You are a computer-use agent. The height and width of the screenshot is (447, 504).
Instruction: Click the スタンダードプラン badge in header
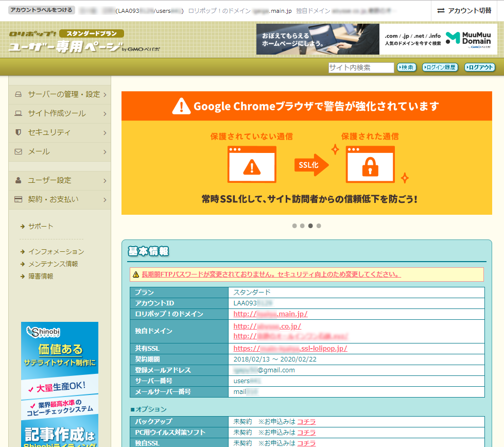[92, 33]
